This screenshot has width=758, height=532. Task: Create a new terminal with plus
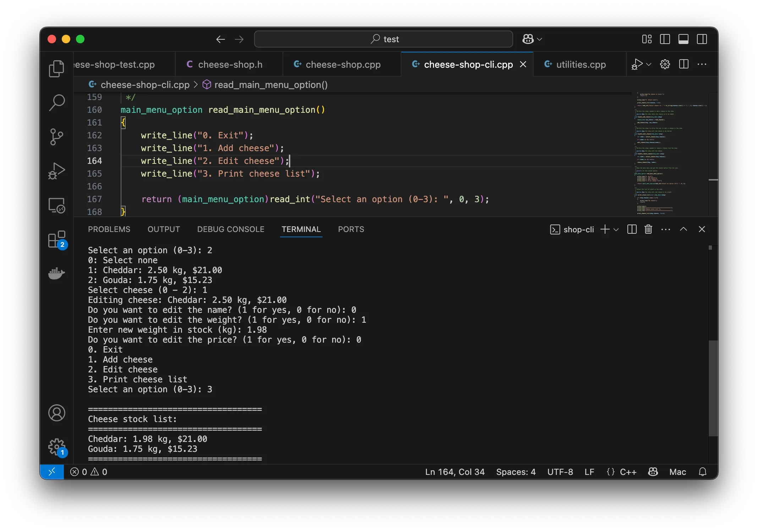[x=605, y=229]
